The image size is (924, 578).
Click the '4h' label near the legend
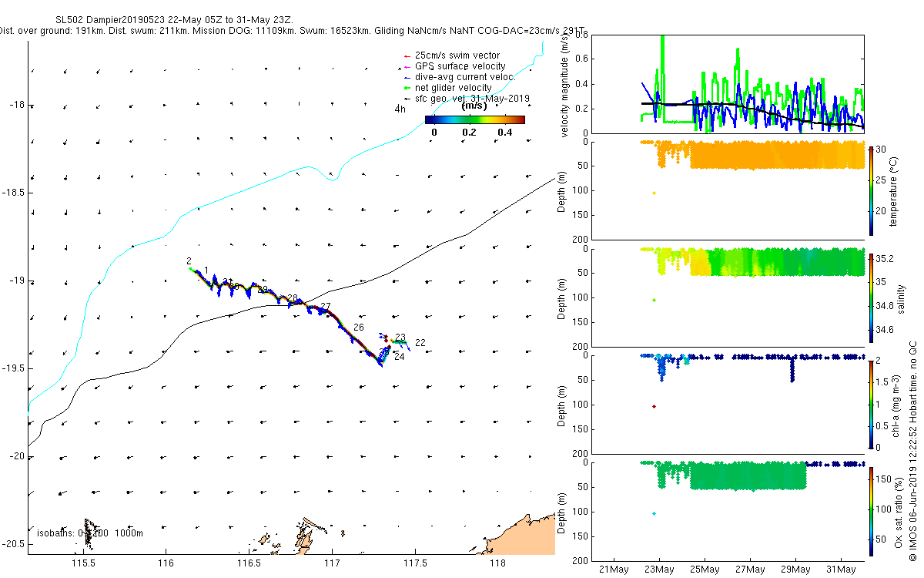[400, 109]
